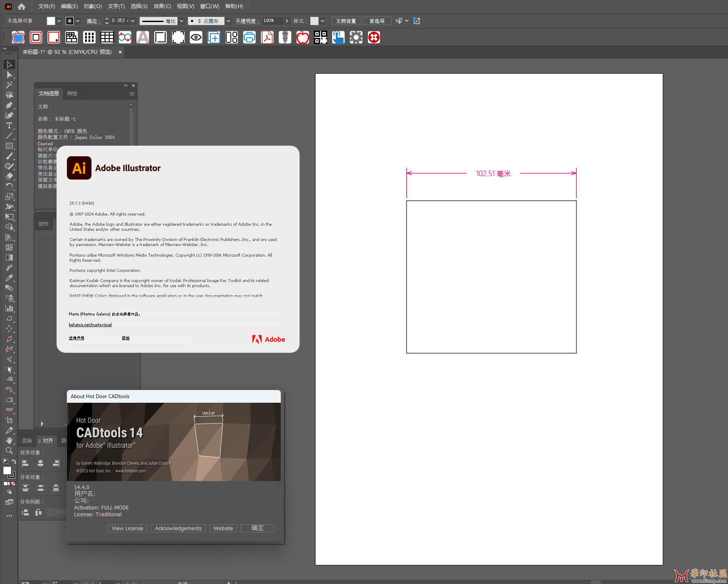728x584 pixels.
Task: Open graphic style dropdown (样式)
Action: point(323,21)
